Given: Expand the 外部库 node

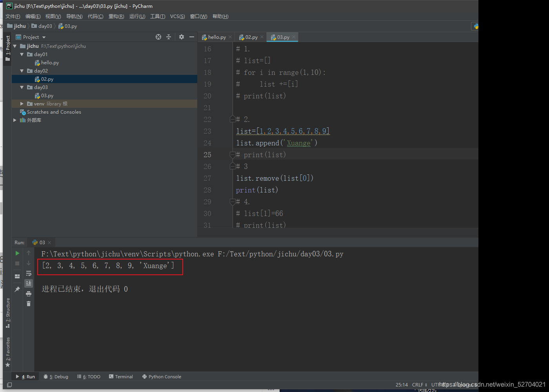Looking at the screenshot, I should (15, 120).
